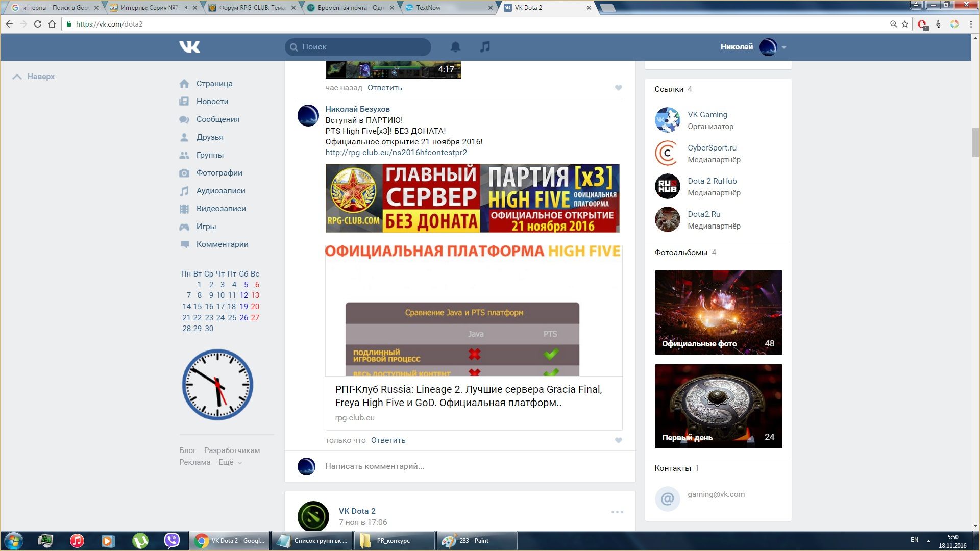Open the post options three dots

pyautogui.click(x=617, y=512)
